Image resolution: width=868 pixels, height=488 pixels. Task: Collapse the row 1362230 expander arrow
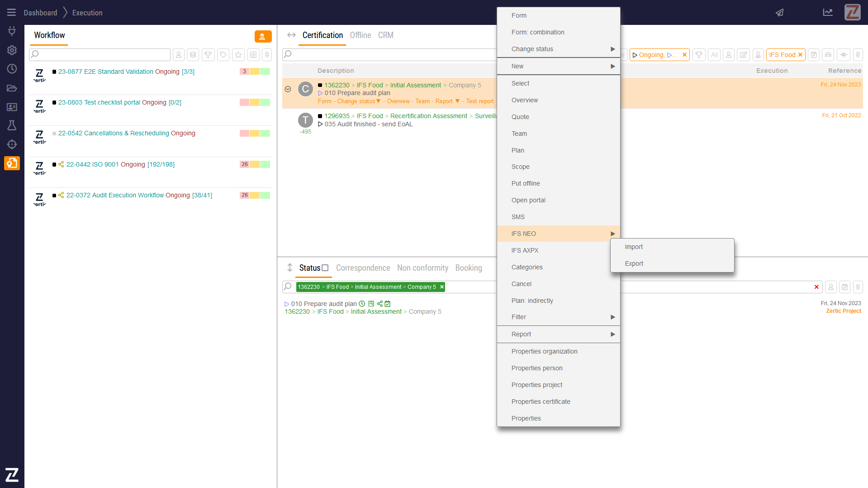[x=288, y=89]
